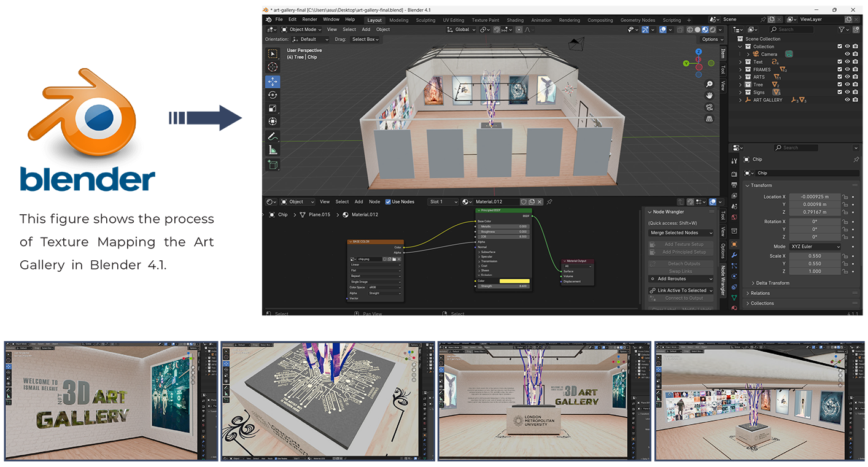Click Merge Selected Nodes button
Image resolution: width=868 pixels, height=467 pixels.
coord(681,233)
